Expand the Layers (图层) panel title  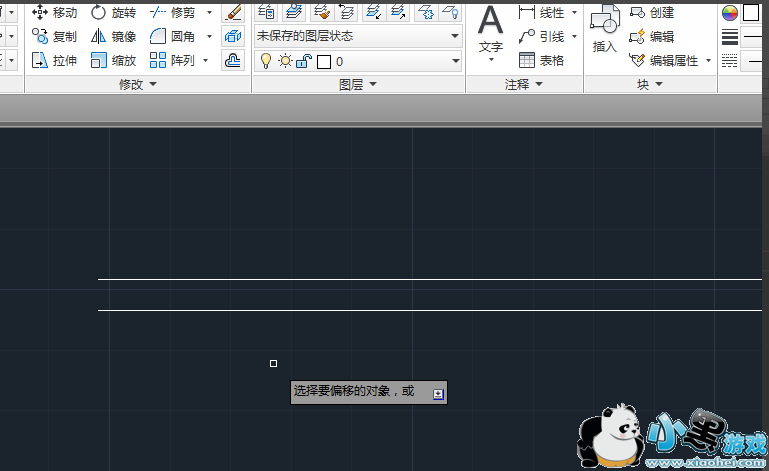357,85
